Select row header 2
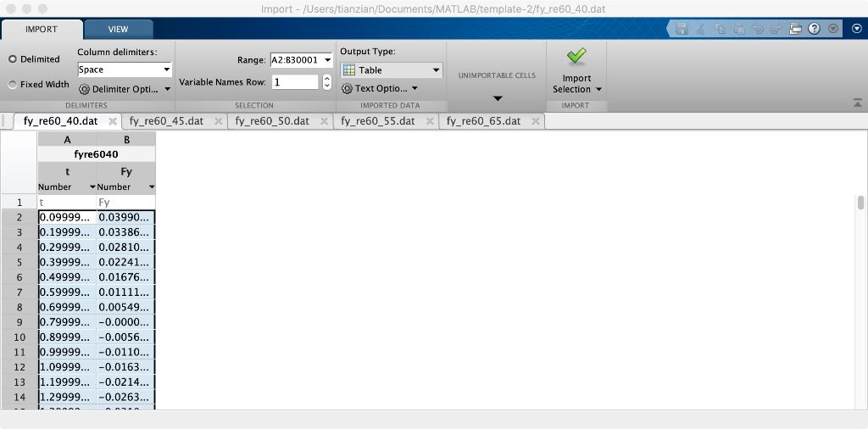Image resolution: width=868 pixels, height=429 pixels. [19, 218]
